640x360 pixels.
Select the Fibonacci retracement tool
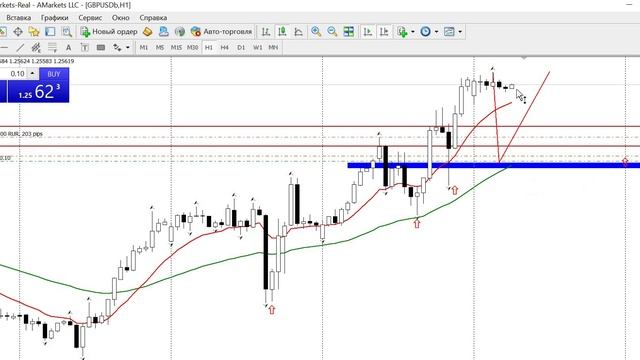click(x=52, y=48)
